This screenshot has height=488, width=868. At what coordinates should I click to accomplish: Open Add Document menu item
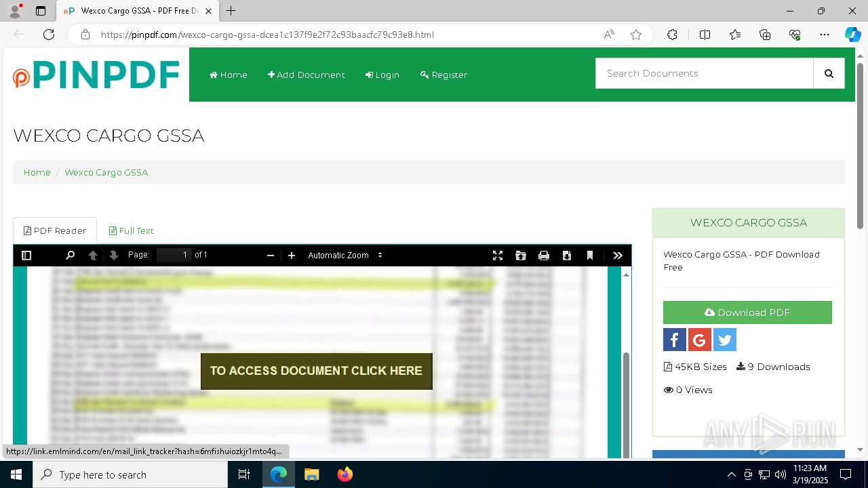(x=307, y=75)
